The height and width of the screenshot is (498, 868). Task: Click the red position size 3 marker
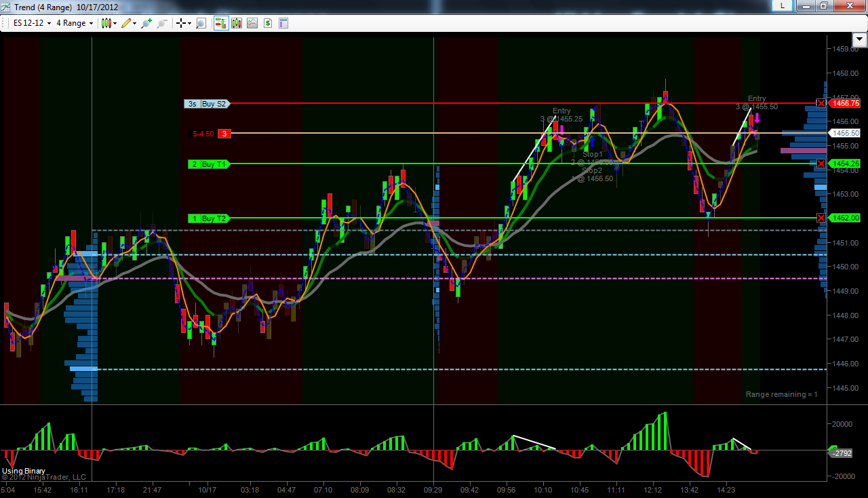(224, 134)
